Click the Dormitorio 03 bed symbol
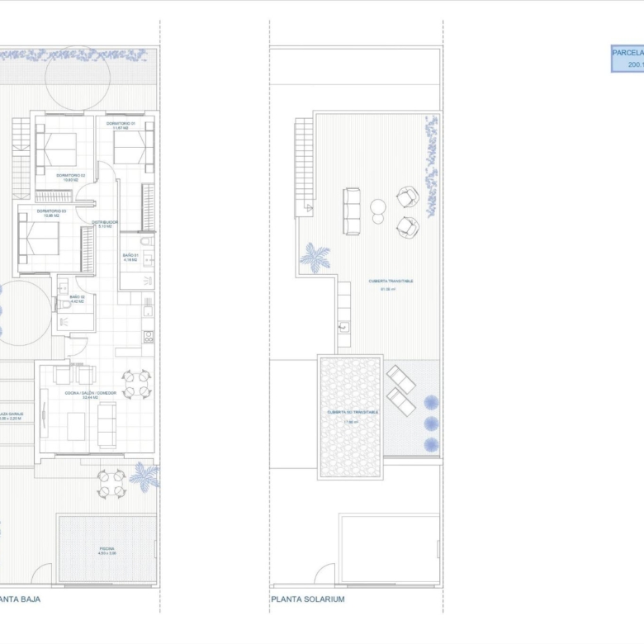Viewport: 644px width, 644px height. click(40, 238)
